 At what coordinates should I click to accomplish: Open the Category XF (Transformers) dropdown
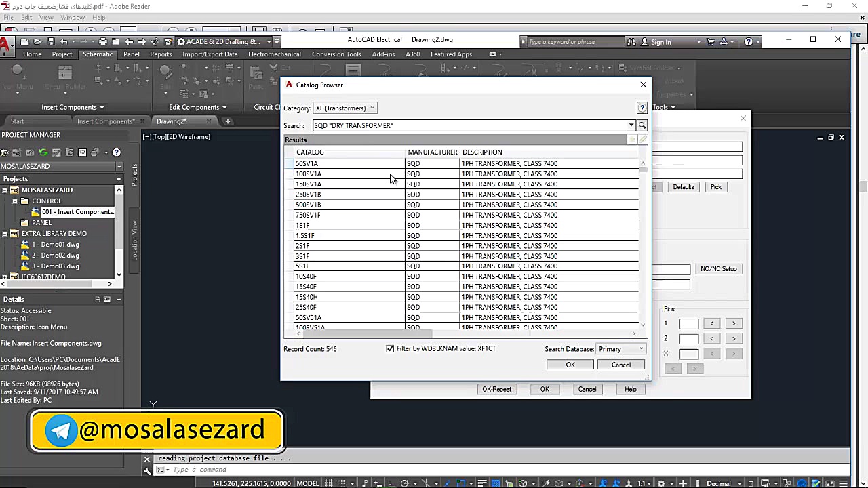(x=344, y=108)
